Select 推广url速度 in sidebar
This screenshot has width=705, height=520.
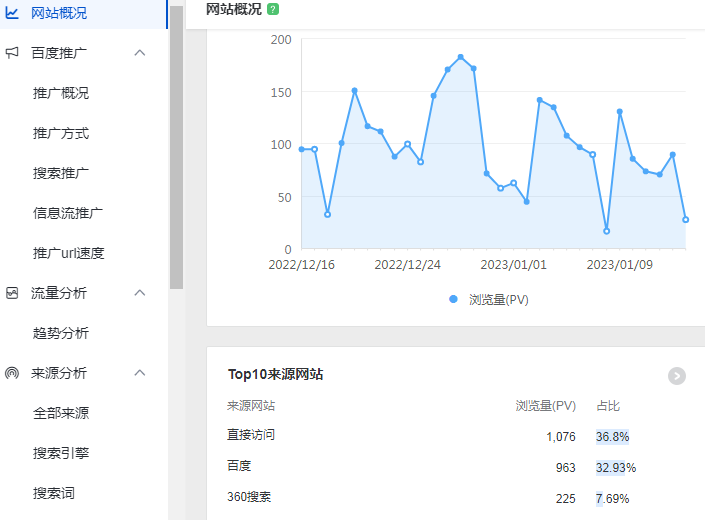(x=68, y=253)
